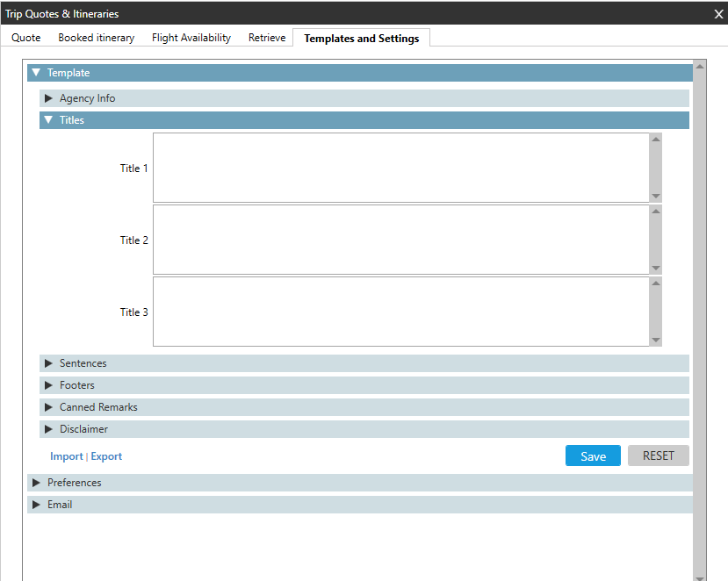
Task: Click the Save button
Action: click(x=593, y=456)
